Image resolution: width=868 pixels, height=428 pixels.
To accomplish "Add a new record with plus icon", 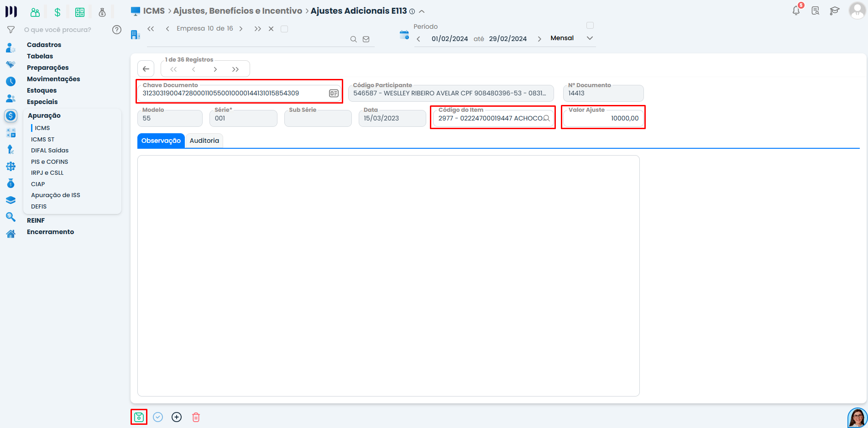I will click(x=177, y=417).
